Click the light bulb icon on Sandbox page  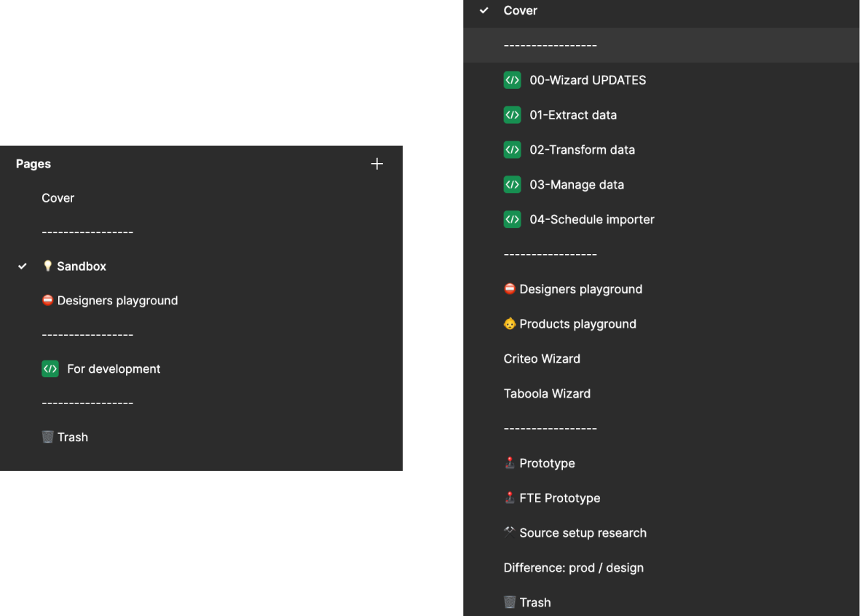click(47, 266)
